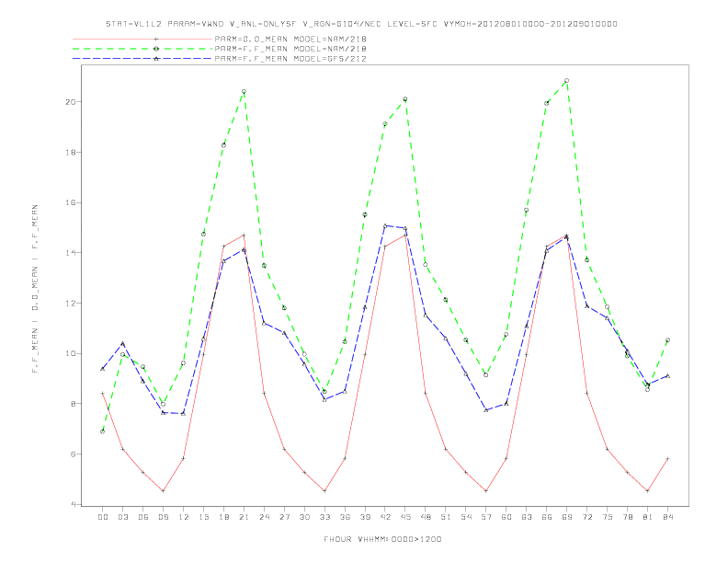728x563 pixels.
Task: Click x-axis tick label 03
Action: click(x=122, y=517)
